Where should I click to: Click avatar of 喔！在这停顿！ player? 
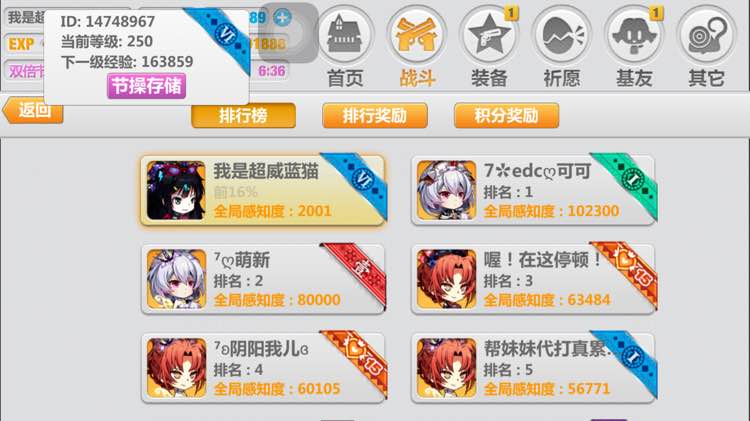pos(446,279)
